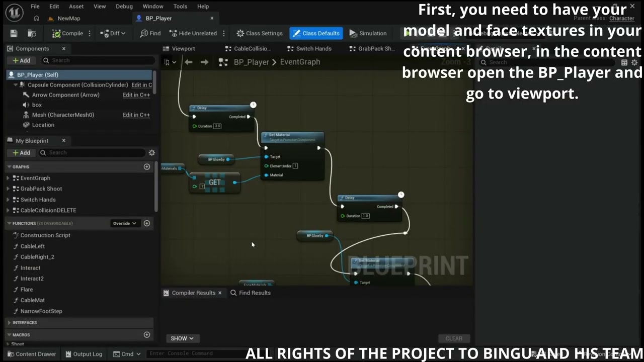
Task: Click the Components search field
Action: point(98,60)
